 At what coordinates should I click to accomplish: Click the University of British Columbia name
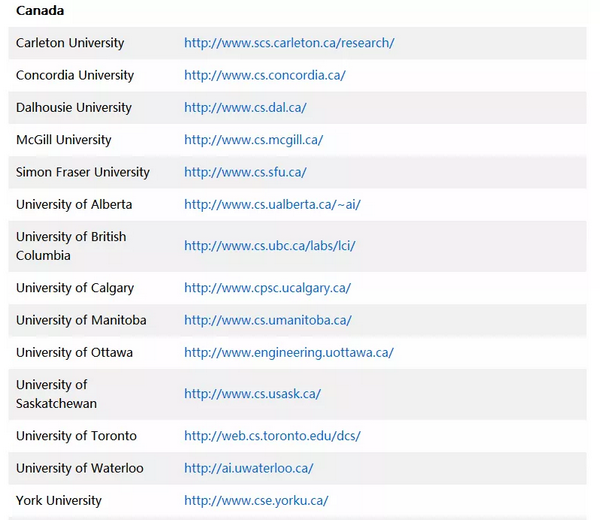pyautogui.click(x=71, y=246)
